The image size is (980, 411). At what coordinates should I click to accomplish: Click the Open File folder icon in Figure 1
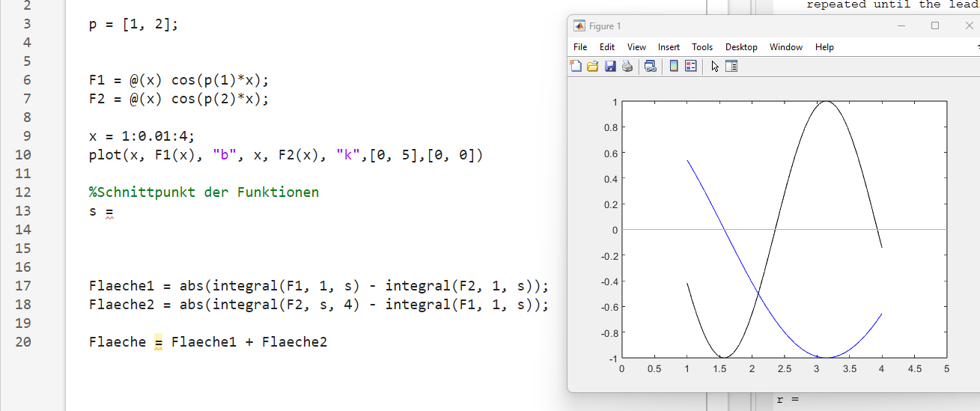pyautogui.click(x=593, y=66)
